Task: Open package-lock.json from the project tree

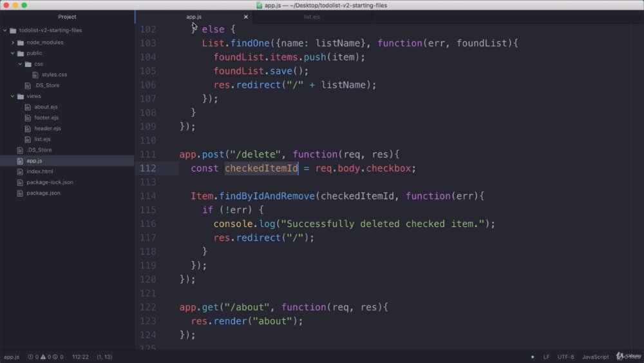Action: click(50, 182)
